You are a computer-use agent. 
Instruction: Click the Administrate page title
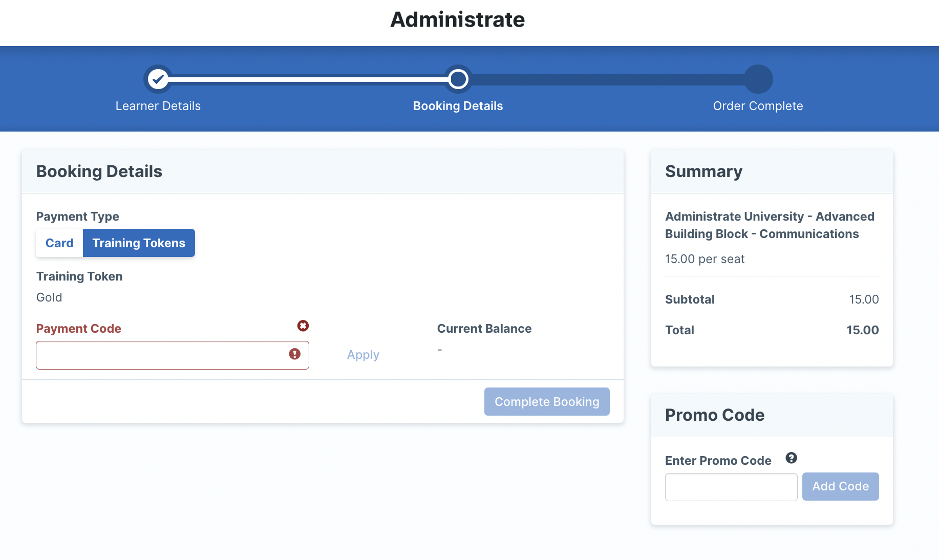[458, 19]
